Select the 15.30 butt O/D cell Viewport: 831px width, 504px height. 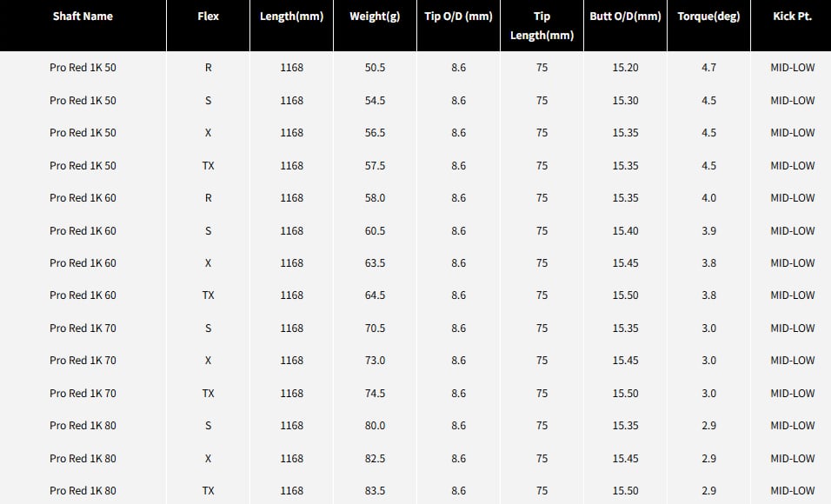[x=625, y=101]
